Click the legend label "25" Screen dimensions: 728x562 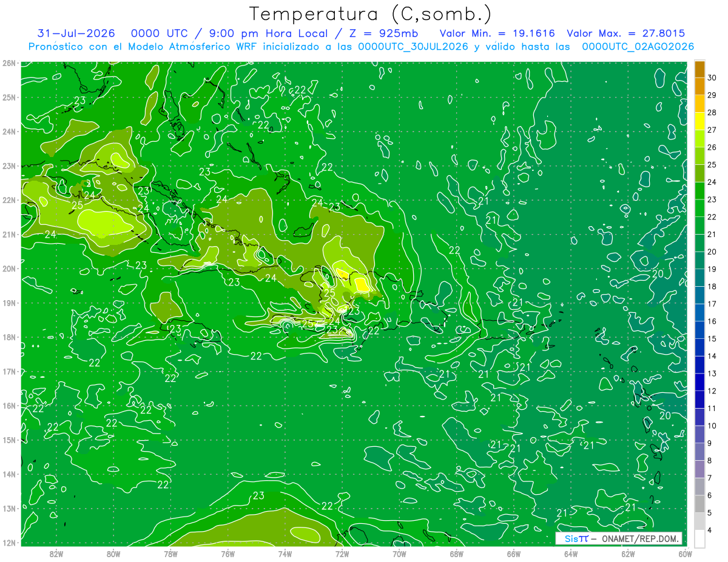tap(712, 165)
